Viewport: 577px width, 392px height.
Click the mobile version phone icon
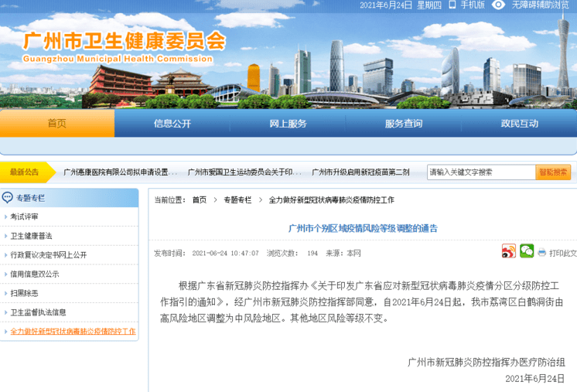[452, 5]
